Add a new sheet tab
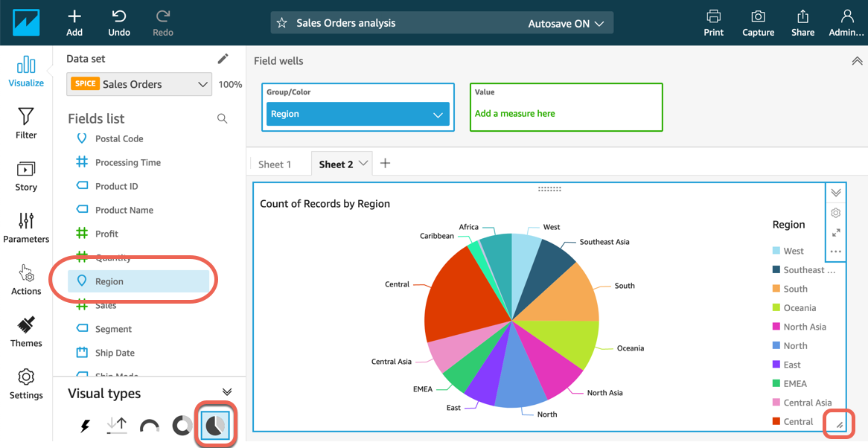 [385, 164]
